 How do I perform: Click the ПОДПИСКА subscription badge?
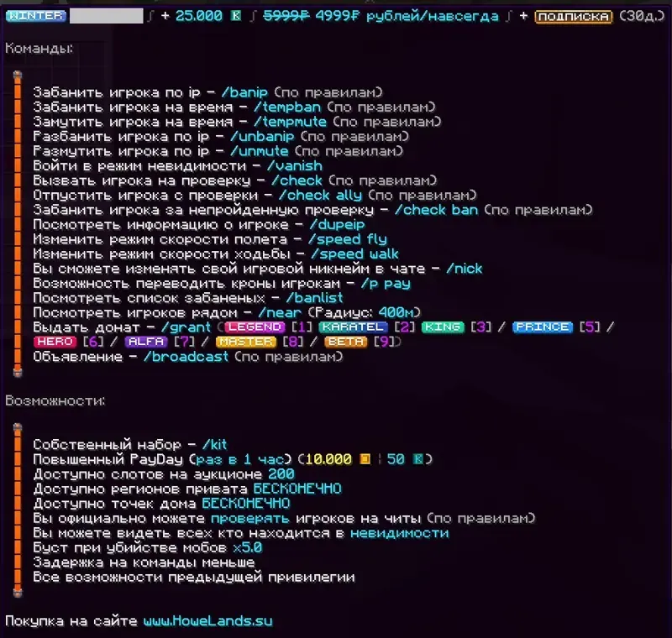[574, 17]
